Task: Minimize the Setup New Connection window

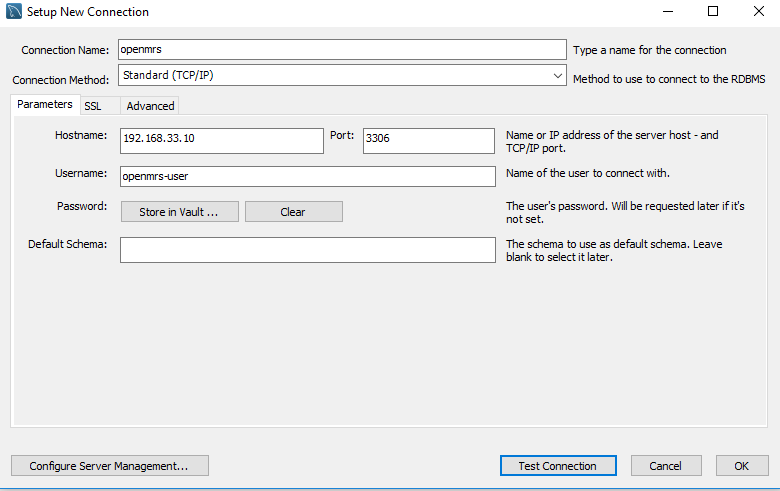Action: click(x=666, y=12)
